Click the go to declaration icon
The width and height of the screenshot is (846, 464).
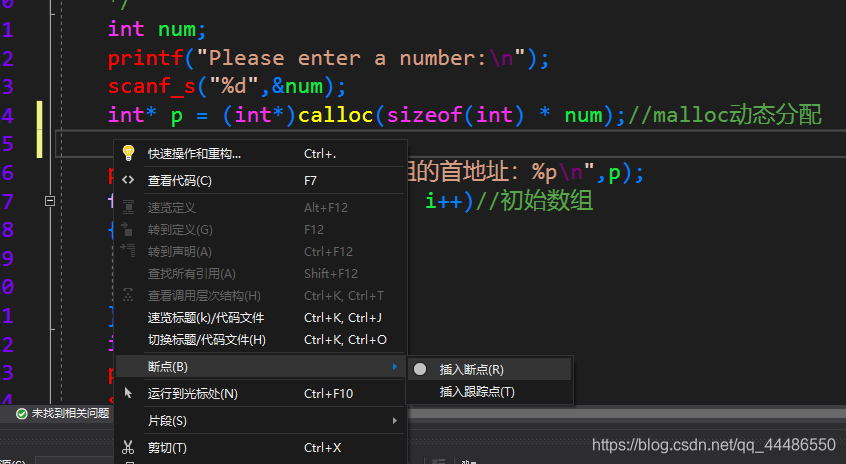(128, 250)
